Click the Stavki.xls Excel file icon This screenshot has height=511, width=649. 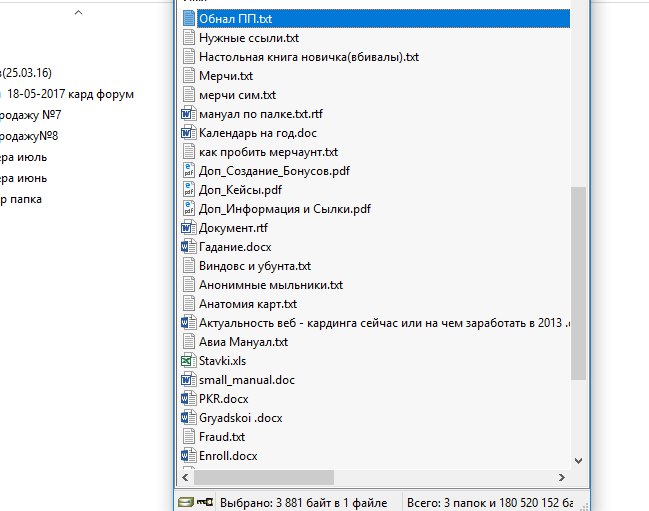point(187,361)
